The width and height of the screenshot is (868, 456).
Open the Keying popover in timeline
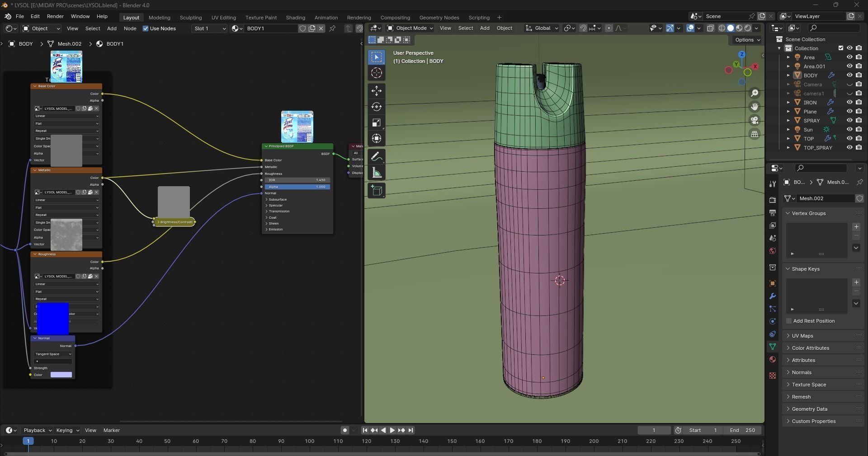[67, 430]
